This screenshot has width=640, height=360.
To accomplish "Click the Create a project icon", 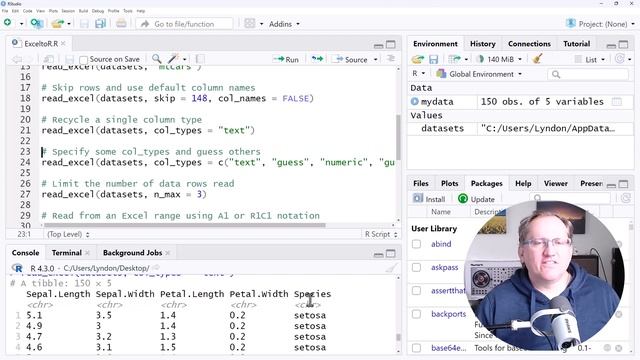I will [x=37, y=23].
